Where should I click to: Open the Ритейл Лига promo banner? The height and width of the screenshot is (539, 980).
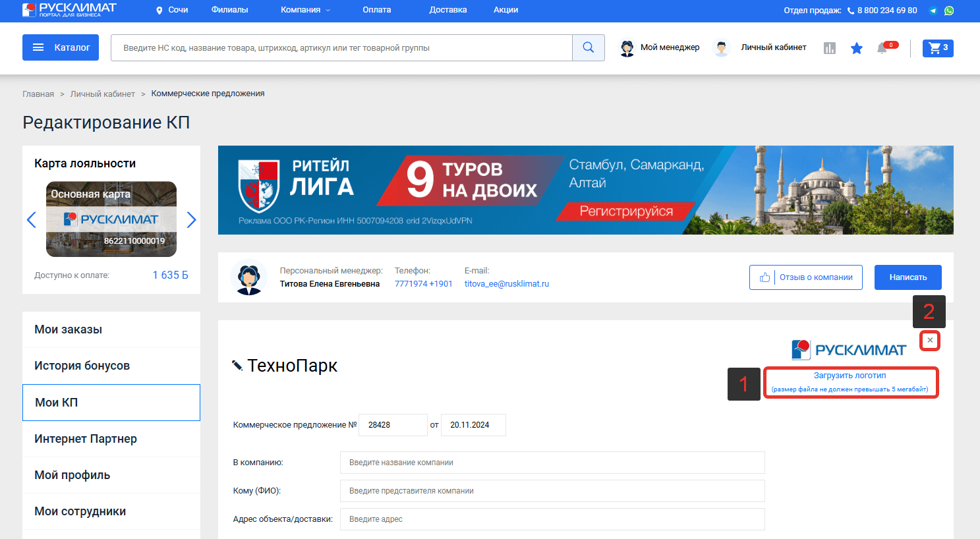(x=586, y=190)
